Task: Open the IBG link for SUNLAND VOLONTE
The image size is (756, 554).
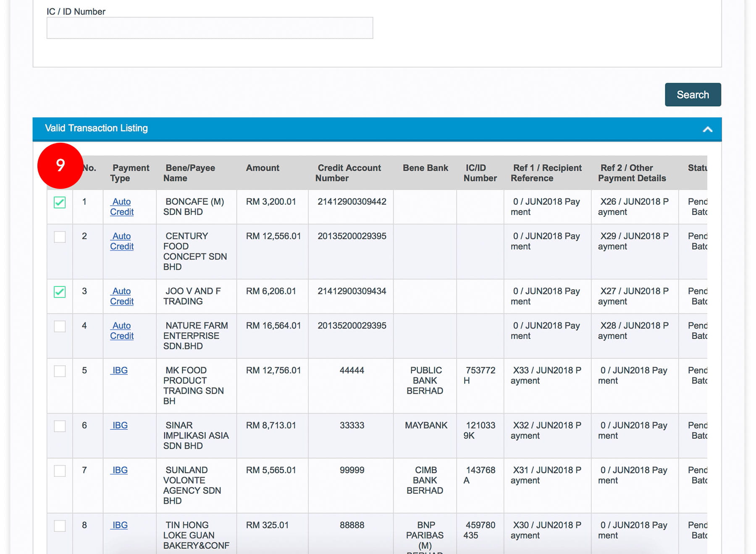Action: click(120, 470)
